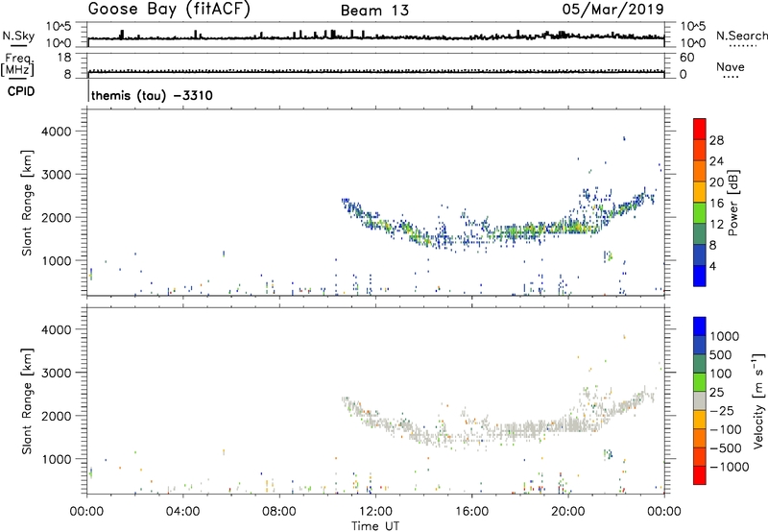This screenshot has height=532, width=768.
Task: Select the "16:00" time tick label
Action: point(471,512)
